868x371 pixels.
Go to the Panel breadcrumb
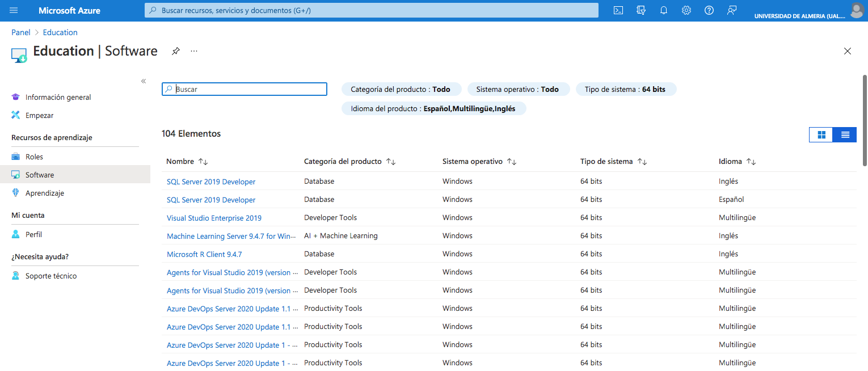[x=21, y=32]
